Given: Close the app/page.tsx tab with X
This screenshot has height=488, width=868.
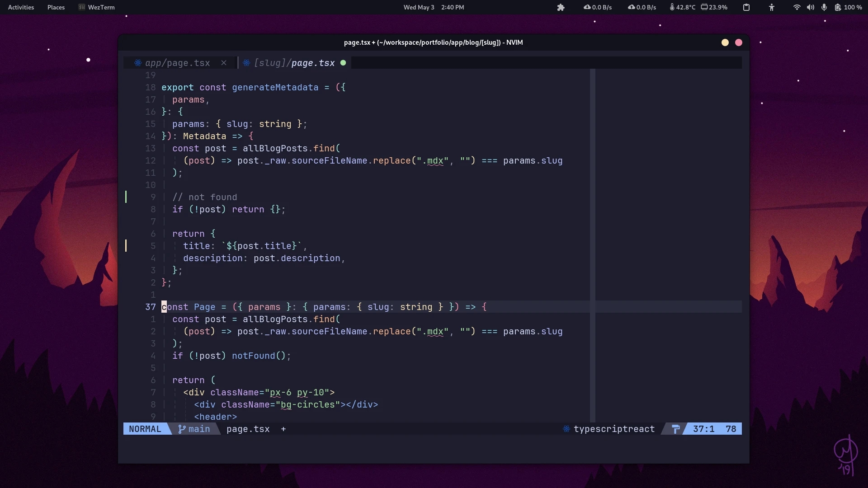Looking at the screenshot, I should (224, 63).
